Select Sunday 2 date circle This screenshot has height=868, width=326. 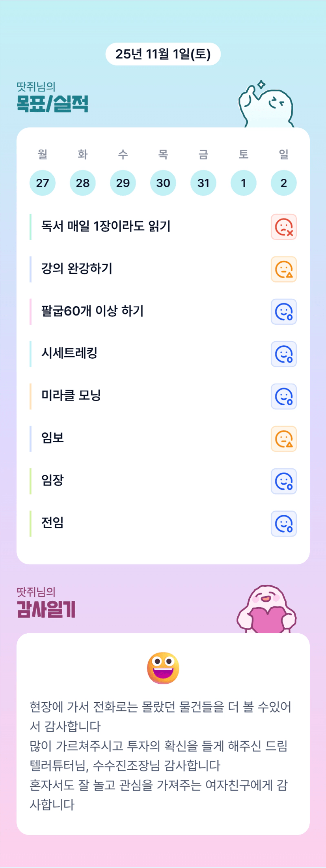coord(284,183)
